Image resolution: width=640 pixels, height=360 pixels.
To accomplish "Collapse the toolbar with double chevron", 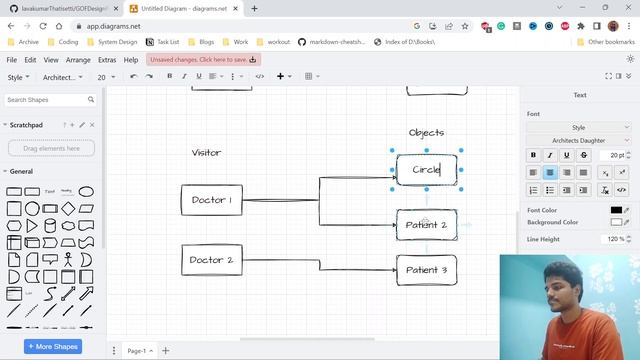I will pyautogui.click(x=629, y=76).
